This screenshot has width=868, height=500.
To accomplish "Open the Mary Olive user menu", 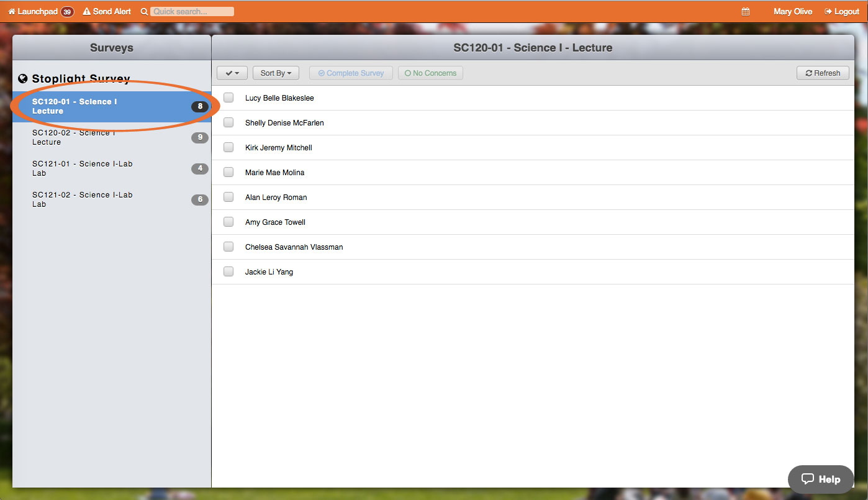I will click(x=792, y=12).
